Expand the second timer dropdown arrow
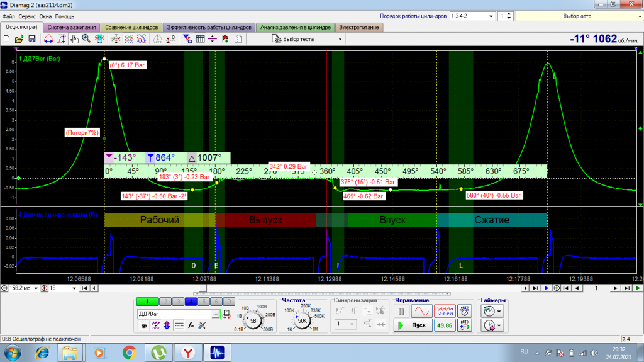 499,326
